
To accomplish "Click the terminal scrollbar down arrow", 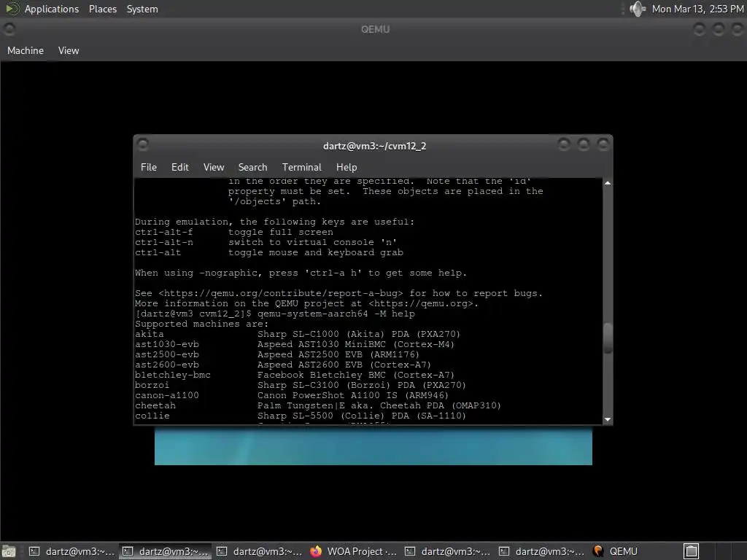I will (x=608, y=419).
